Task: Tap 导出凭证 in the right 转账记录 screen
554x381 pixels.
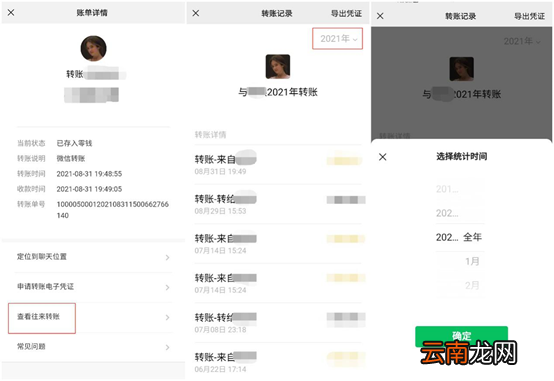Action: [x=529, y=16]
